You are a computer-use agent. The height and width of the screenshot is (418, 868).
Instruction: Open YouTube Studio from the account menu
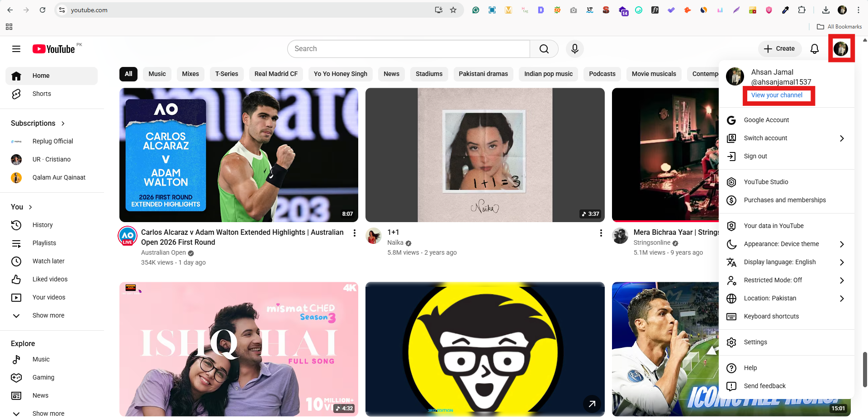click(x=766, y=182)
